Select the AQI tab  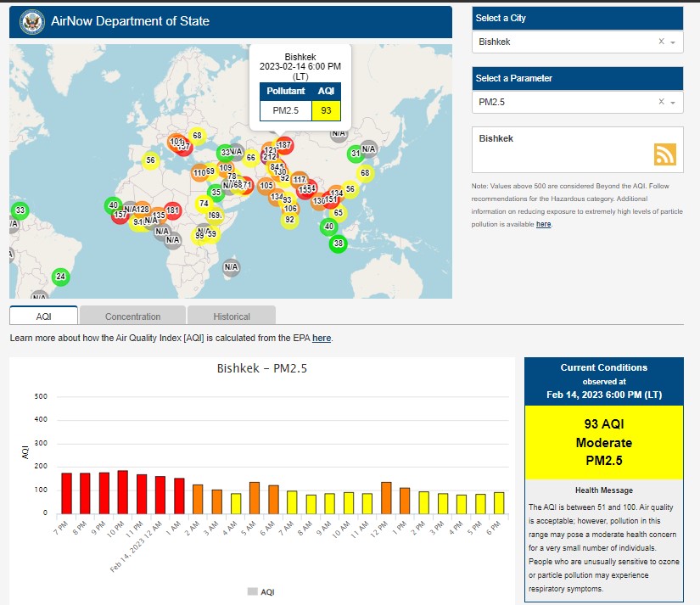click(x=44, y=317)
